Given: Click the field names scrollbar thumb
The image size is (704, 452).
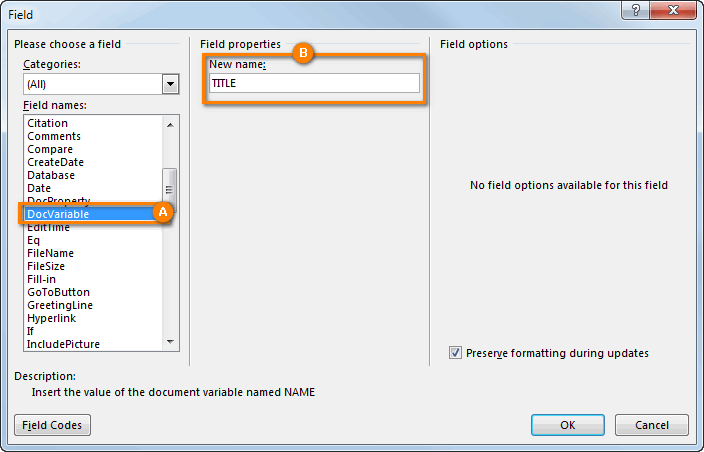Looking at the screenshot, I should tap(169, 190).
